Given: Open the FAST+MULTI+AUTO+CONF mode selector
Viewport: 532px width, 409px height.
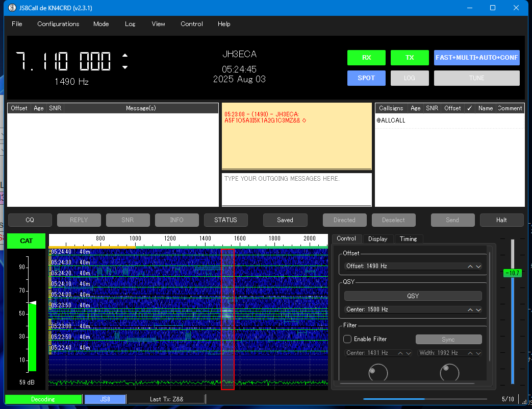Looking at the screenshot, I should click(476, 58).
